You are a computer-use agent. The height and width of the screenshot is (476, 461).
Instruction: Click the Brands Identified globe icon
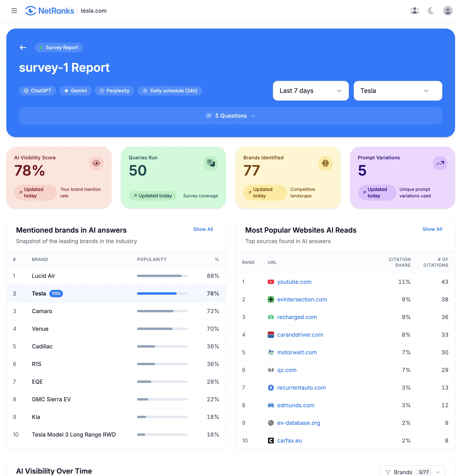(x=325, y=163)
